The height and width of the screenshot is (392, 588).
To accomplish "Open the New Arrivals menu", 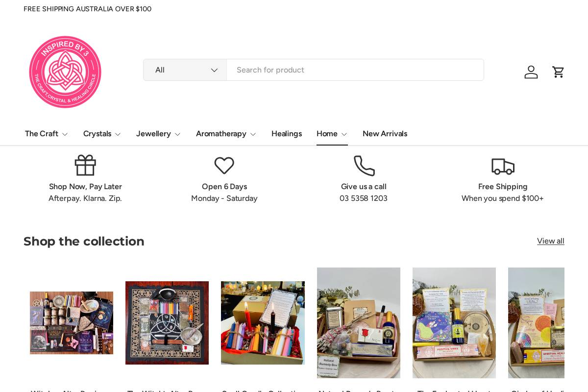I will [x=385, y=134].
